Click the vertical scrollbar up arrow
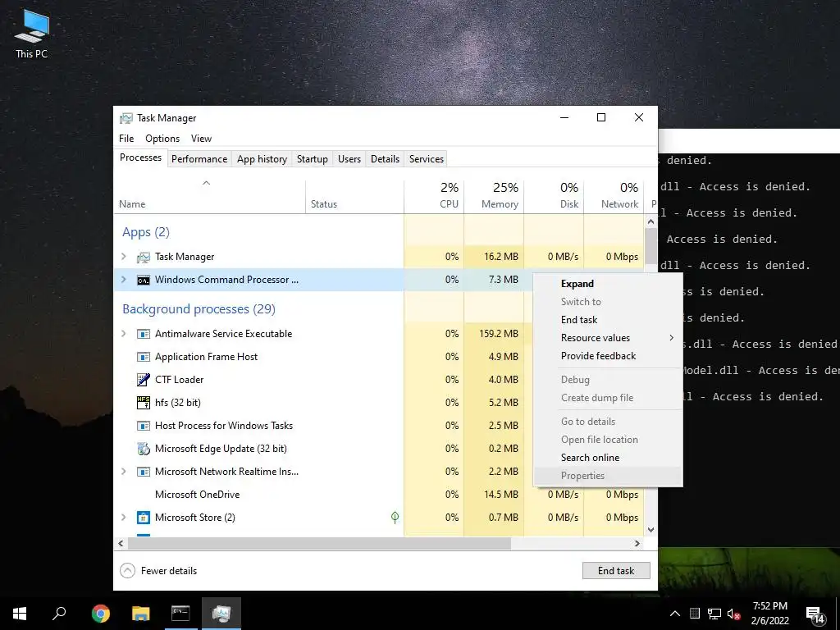Image resolution: width=840 pixels, height=630 pixels. (x=651, y=221)
